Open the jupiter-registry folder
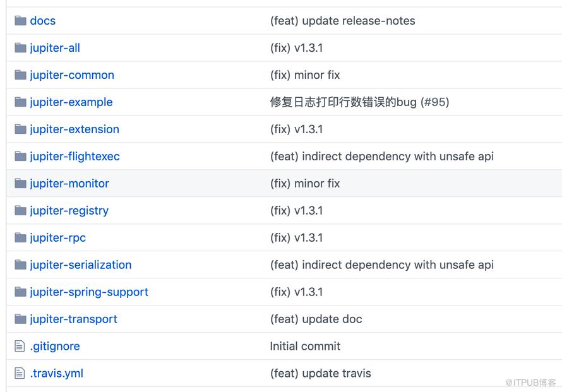The image size is (562, 392). (x=69, y=210)
